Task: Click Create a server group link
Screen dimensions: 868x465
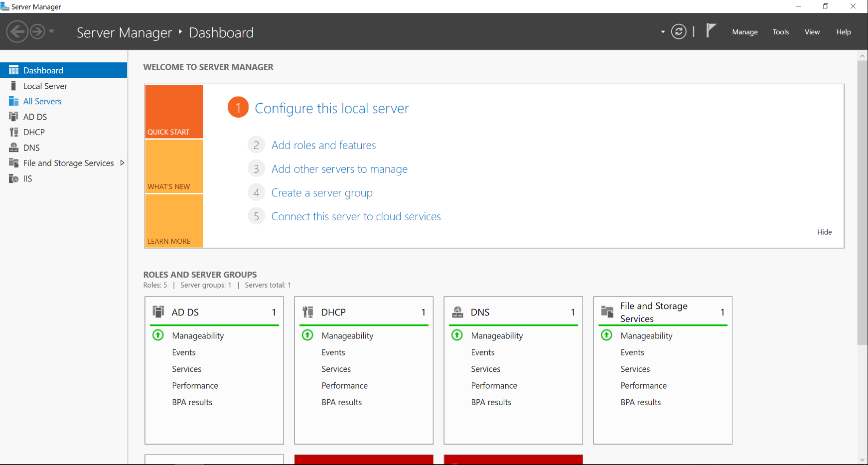Action: (x=322, y=193)
